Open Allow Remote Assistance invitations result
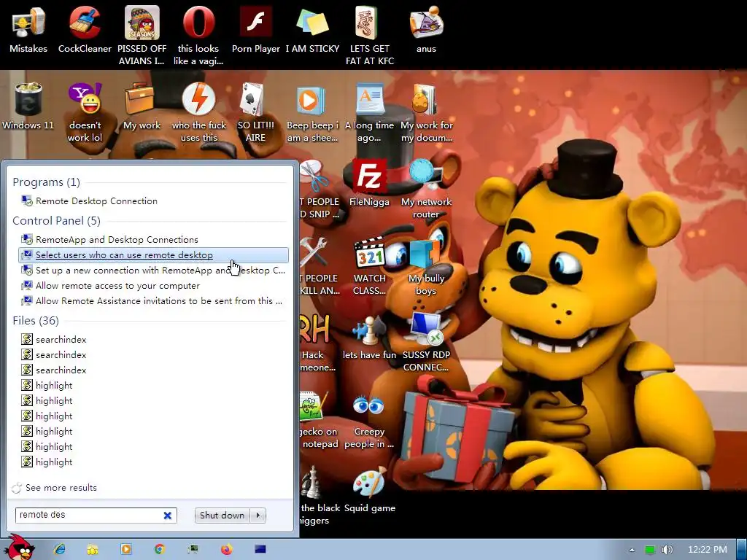This screenshot has width=747, height=560. pos(153,301)
